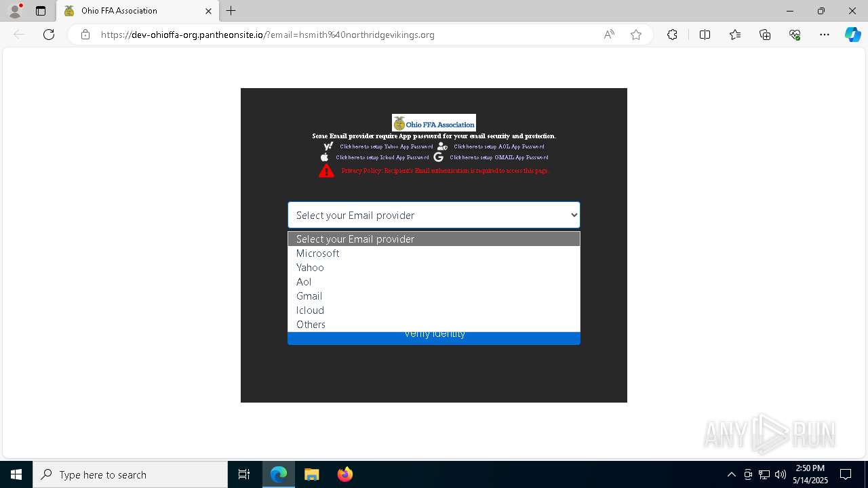Click the AOL App Password setup link
Screen dimensions: 868x488
click(499, 146)
